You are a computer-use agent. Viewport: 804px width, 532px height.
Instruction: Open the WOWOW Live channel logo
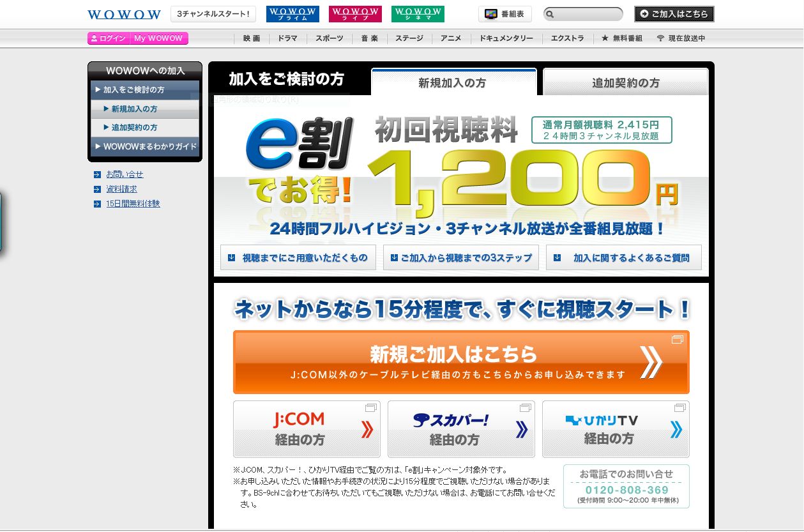(355, 14)
